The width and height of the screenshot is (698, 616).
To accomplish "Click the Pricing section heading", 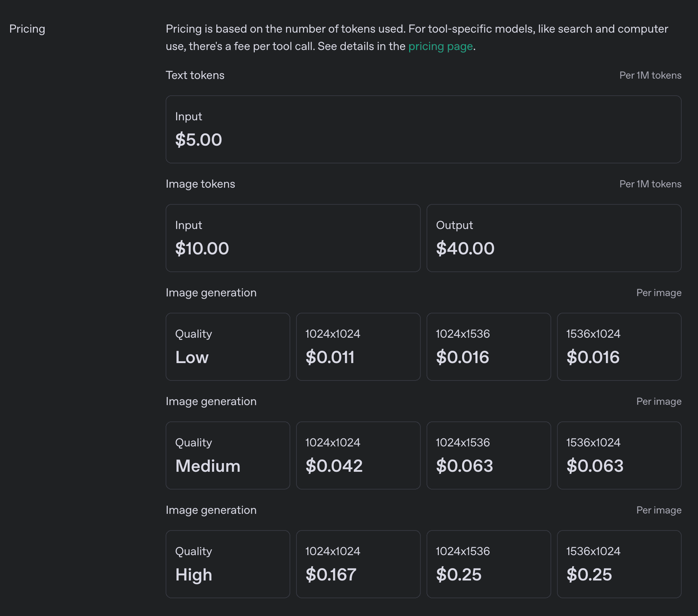I will [27, 29].
